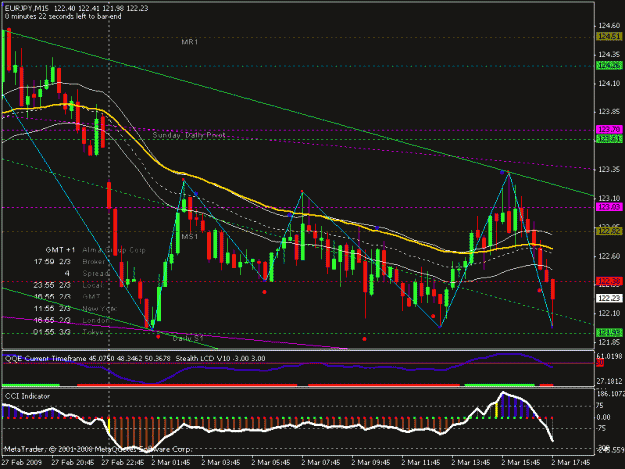Click the 23:55 2/3 local time value

52,285
